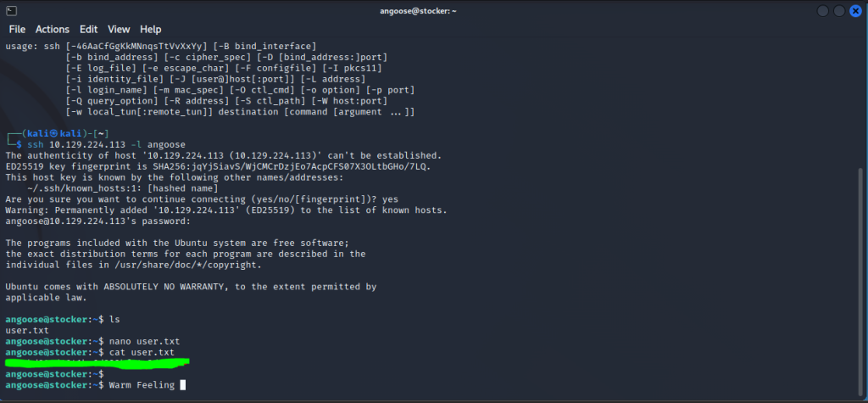Close the angoose@stocker terminal window

855,11
